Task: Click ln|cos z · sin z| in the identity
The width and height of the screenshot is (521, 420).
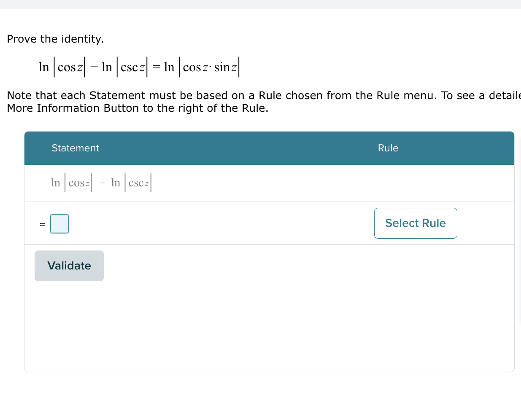Action: click(201, 67)
